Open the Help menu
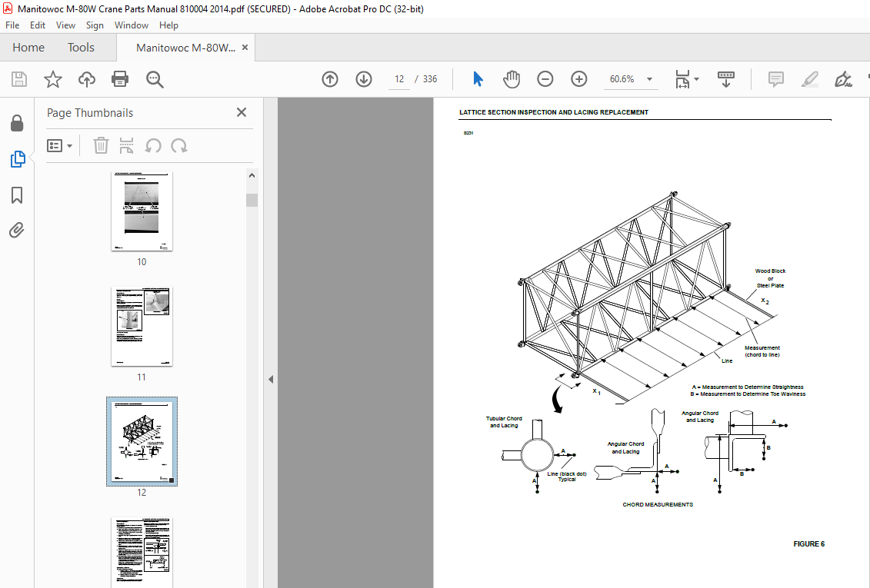Screen dimensions: 870x588 (x=168, y=25)
